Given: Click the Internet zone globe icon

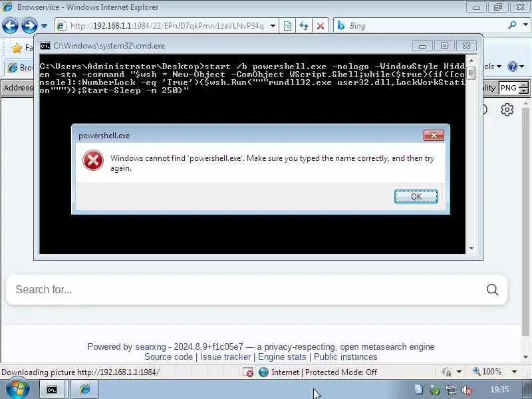Looking at the screenshot, I should (263, 372).
